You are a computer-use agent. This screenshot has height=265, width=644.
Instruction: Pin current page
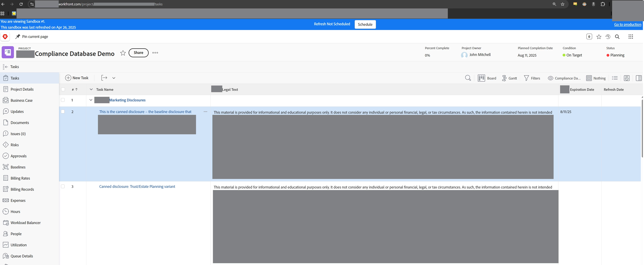[x=32, y=37]
